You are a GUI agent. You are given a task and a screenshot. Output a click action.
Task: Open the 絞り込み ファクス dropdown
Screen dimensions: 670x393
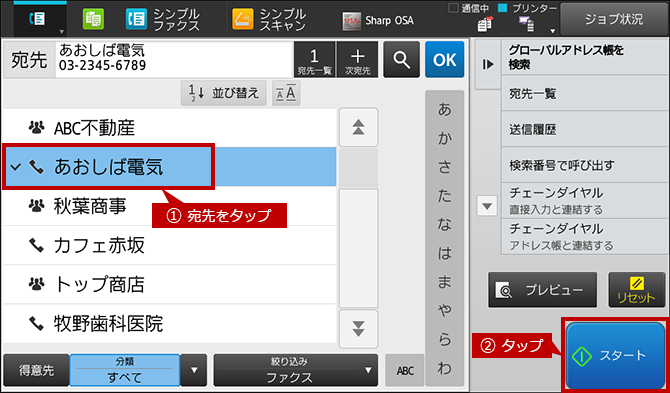pyautogui.click(x=296, y=370)
